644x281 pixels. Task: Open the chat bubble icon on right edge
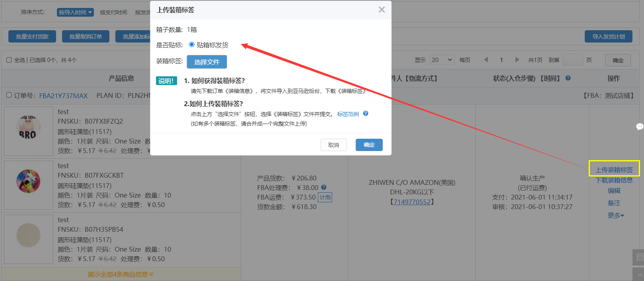640,127
